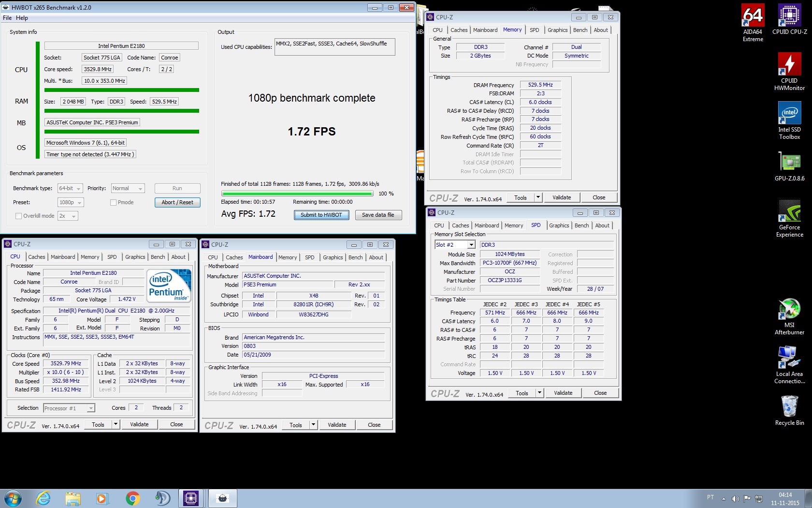
Task: Toggle the Overkill mode checkbox
Action: pyautogui.click(x=18, y=216)
